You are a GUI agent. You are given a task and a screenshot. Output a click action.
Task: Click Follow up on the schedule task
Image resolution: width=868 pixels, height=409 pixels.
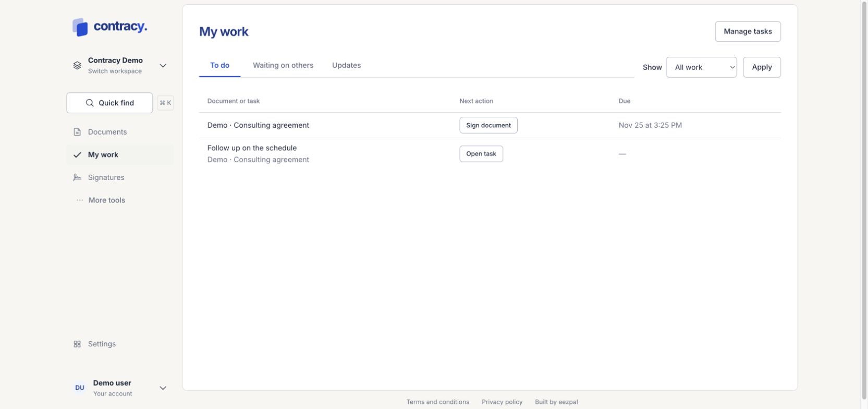click(252, 148)
